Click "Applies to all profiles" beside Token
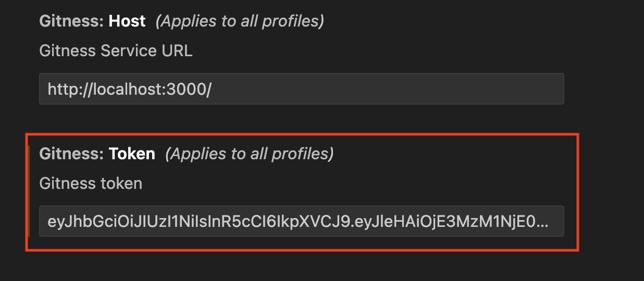644x281 pixels. (249, 154)
